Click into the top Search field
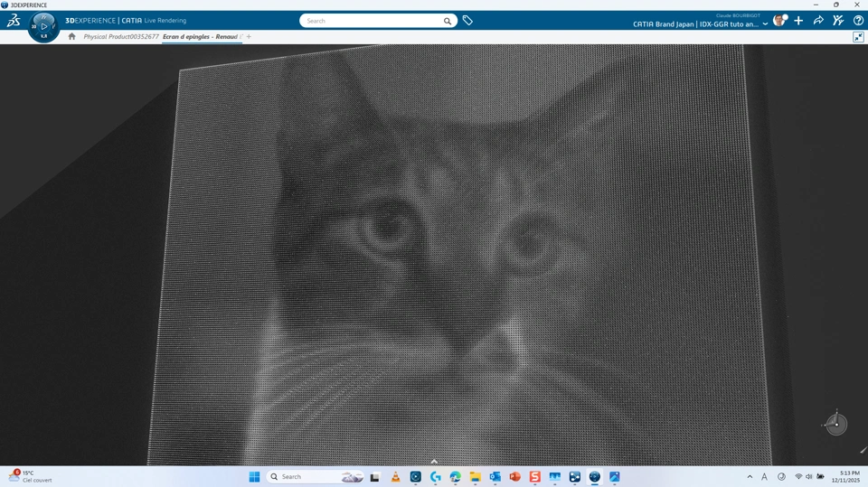Viewport: 868px width, 487px height. point(372,21)
